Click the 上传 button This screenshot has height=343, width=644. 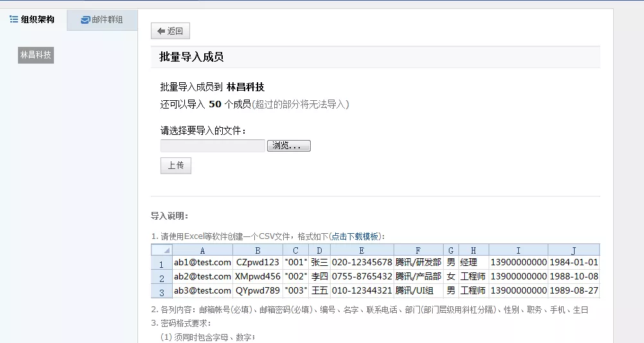coord(175,165)
